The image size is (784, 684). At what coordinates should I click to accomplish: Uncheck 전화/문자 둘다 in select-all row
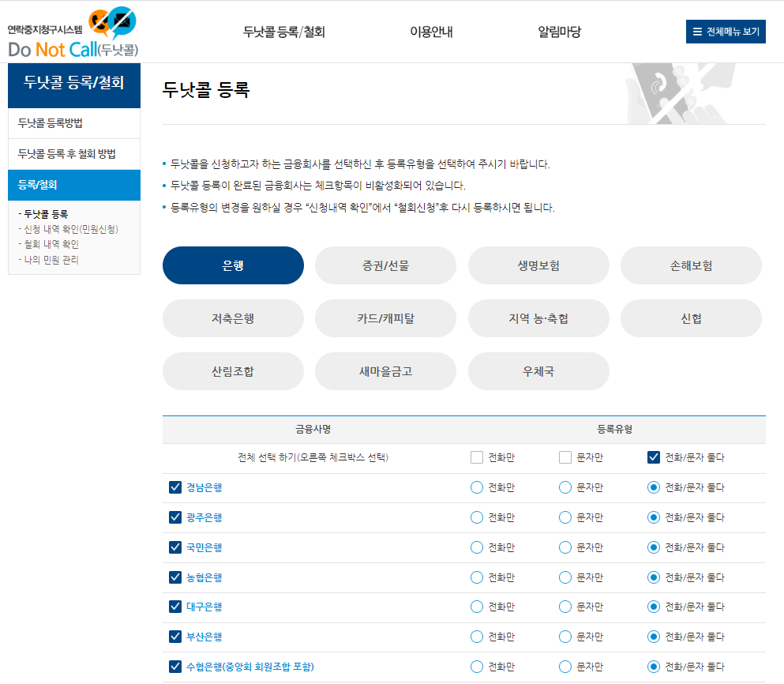[x=654, y=457]
